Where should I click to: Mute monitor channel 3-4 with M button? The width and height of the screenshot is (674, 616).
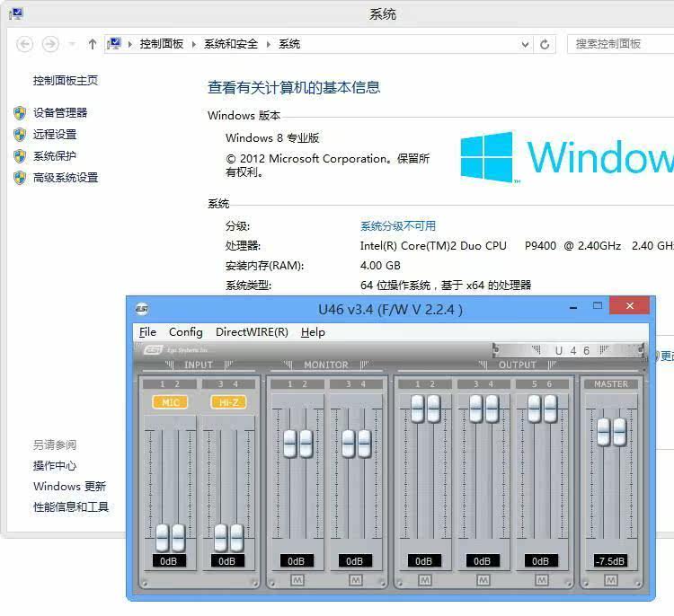[x=356, y=580]
